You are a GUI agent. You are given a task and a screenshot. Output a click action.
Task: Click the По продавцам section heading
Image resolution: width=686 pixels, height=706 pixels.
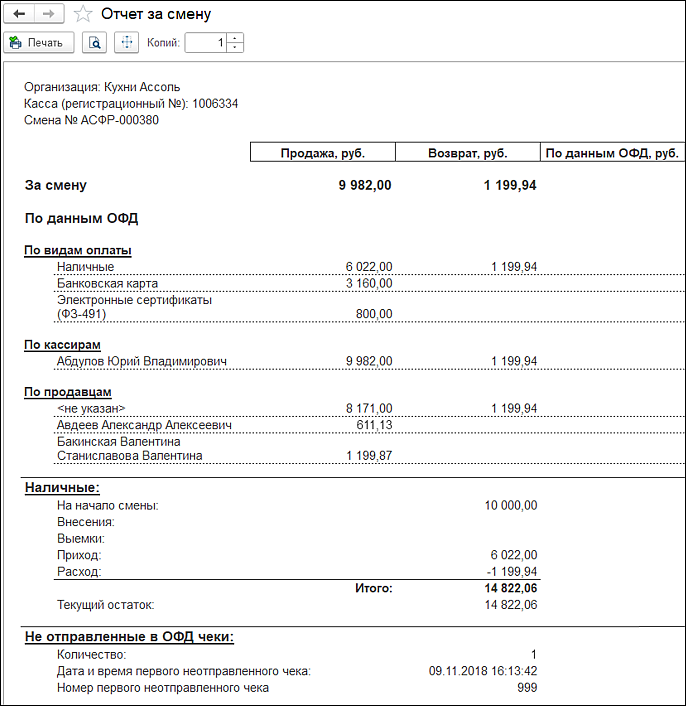(x=68, y=392)
